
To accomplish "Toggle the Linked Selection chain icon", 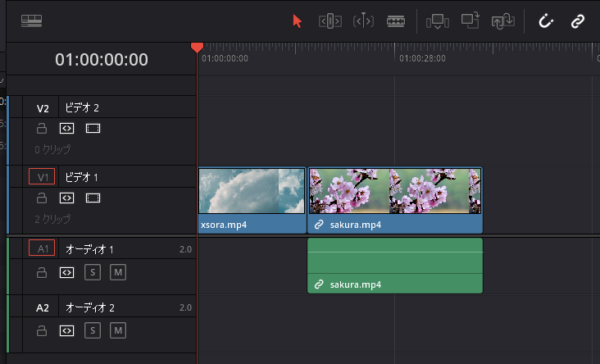I will pyautogui.click(x=577, y=21).
